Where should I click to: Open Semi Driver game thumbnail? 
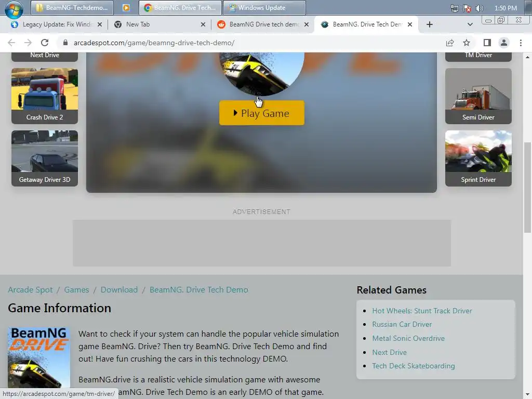pos(478,96)
